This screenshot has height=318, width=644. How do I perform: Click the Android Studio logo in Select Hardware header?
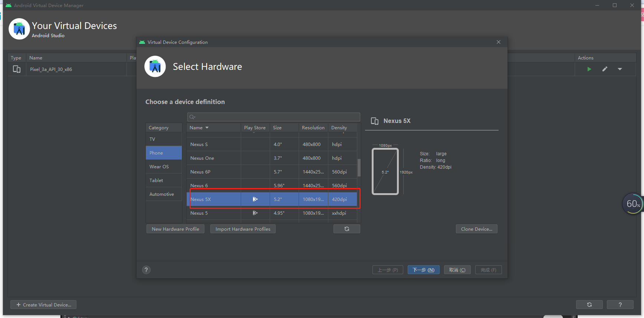(155, 66)
